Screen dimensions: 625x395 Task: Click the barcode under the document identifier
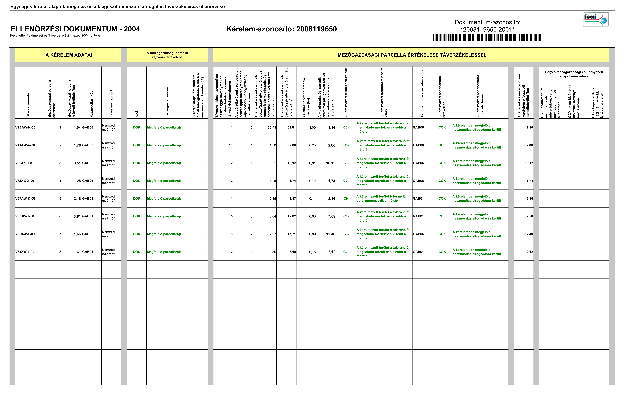(487, 37)
